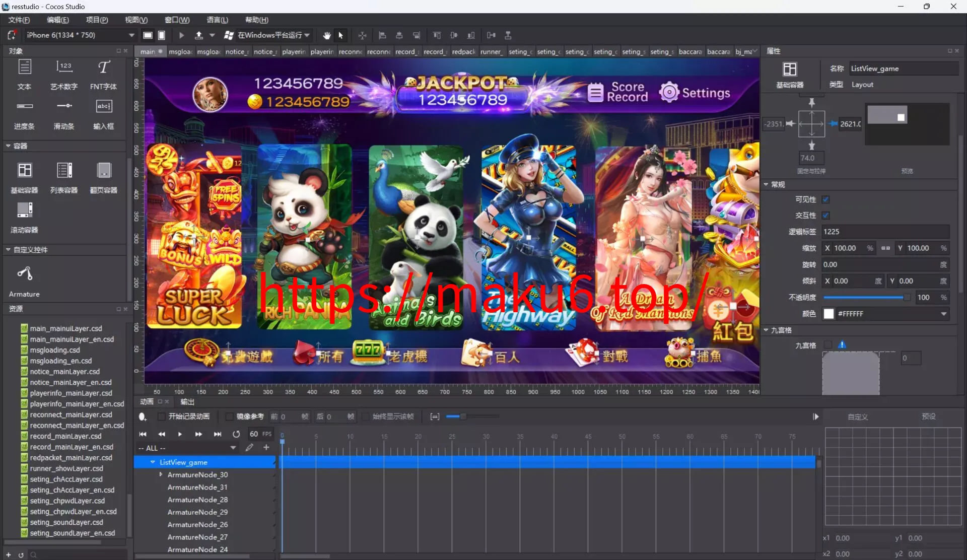
Task: Toggle always show this frame checkbox
Action: coord(366,416)
